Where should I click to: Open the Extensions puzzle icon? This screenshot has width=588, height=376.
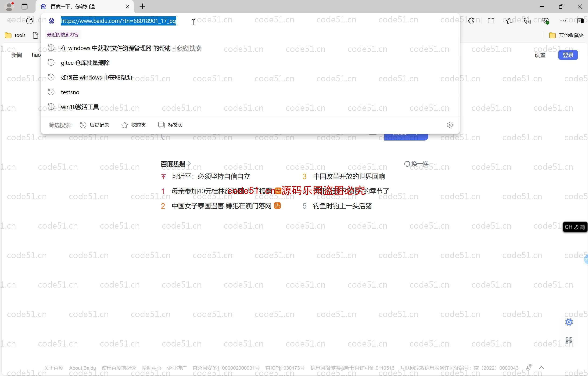click(x=471, y=21)
